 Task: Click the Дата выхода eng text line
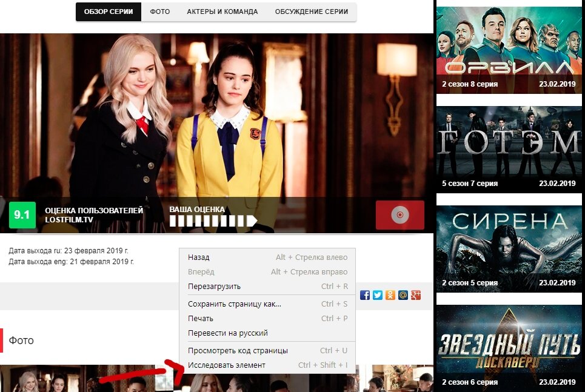point(72,262)
